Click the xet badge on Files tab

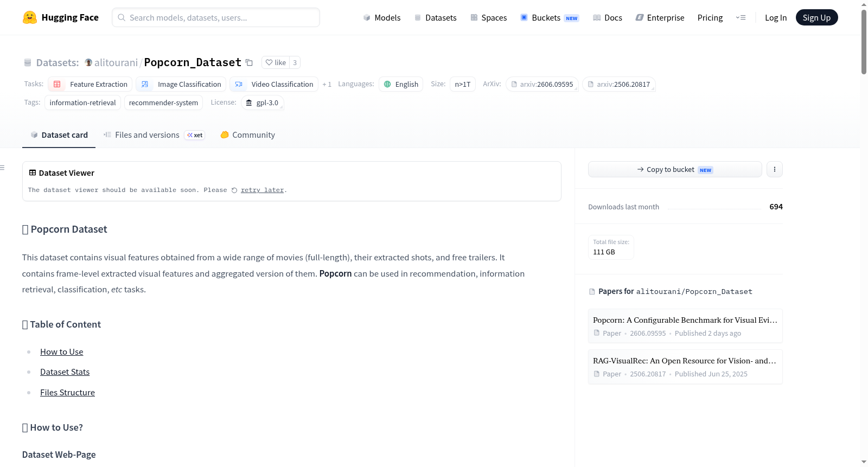195,135
